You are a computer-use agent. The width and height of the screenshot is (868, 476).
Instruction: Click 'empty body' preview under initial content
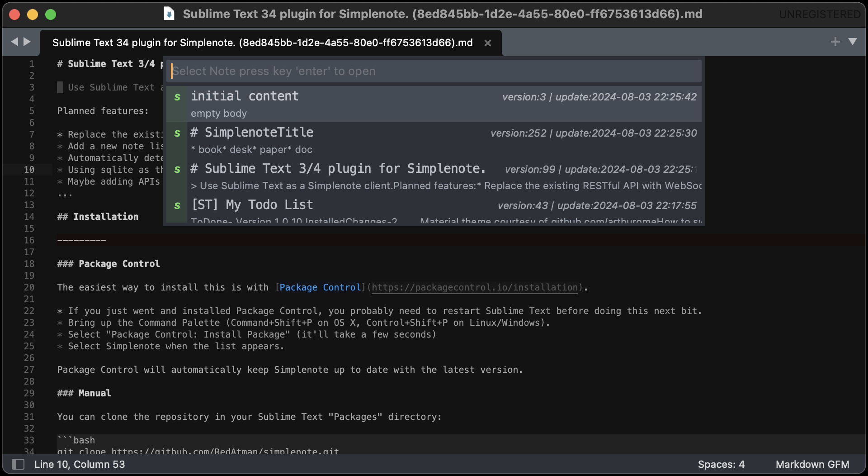coord(219,113)
